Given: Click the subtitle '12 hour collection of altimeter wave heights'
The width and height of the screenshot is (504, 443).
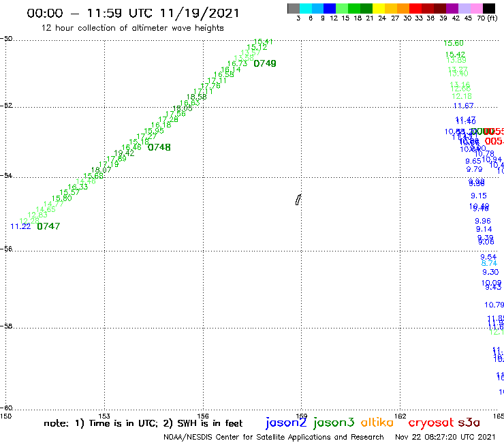Looking at the screenshot, I should point(132,28).
